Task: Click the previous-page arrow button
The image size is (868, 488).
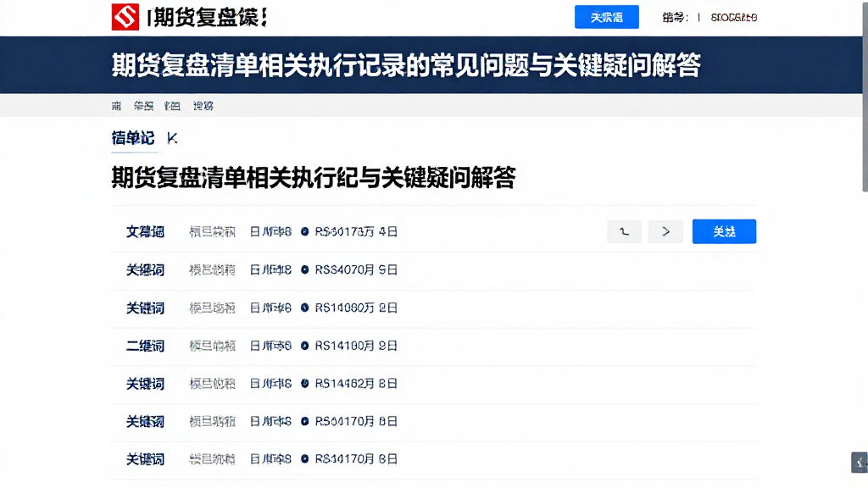Action: (624, 232)
